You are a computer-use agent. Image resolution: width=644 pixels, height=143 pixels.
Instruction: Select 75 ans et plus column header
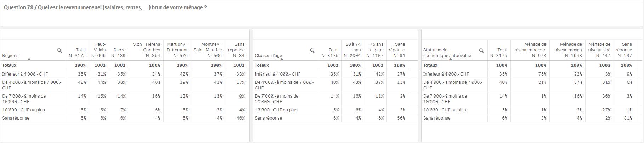(x=375, y=50)
